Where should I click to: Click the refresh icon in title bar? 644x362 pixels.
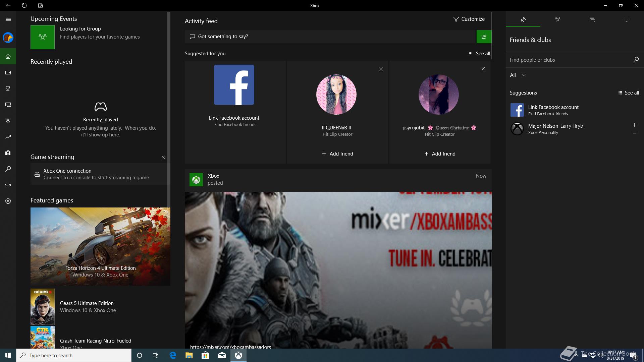[x=24, y=5]
